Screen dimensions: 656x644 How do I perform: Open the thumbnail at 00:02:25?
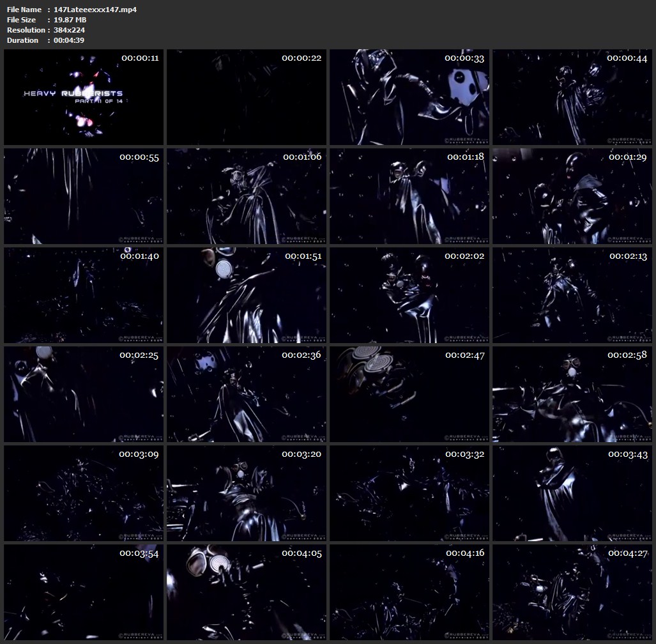pos(84,394)
